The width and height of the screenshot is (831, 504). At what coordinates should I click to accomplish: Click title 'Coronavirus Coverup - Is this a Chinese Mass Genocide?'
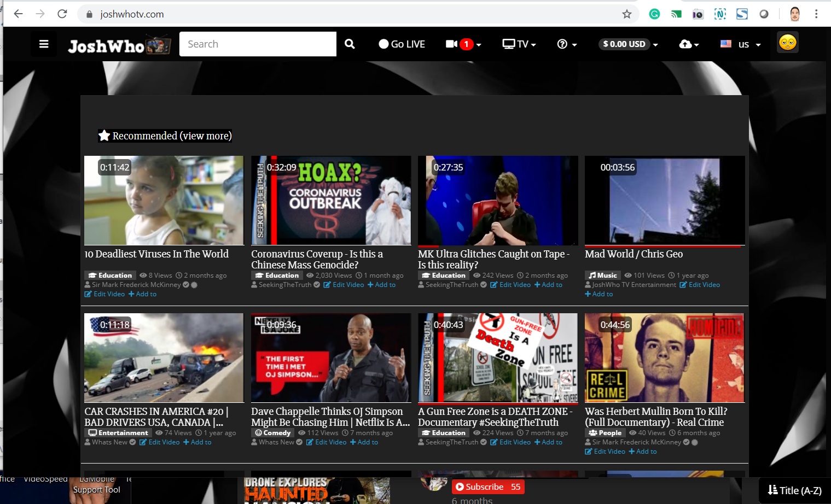[317, 260]
